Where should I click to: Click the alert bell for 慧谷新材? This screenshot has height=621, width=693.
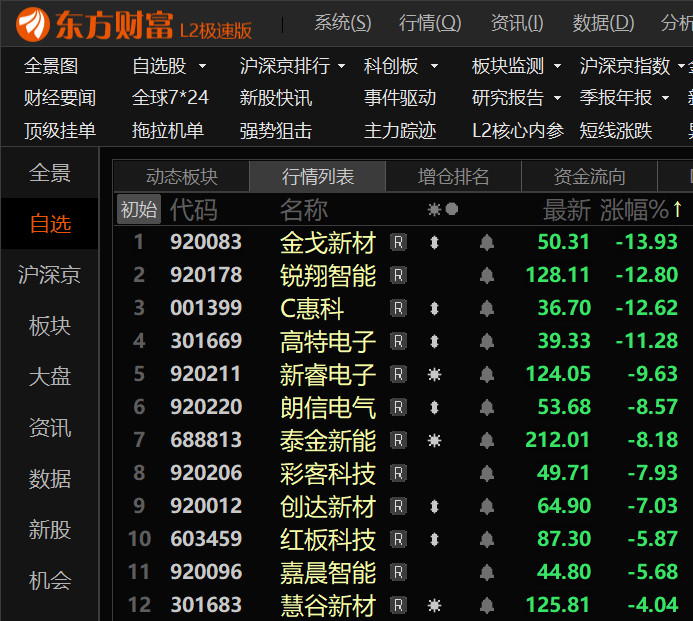click(x=487, y=605)
